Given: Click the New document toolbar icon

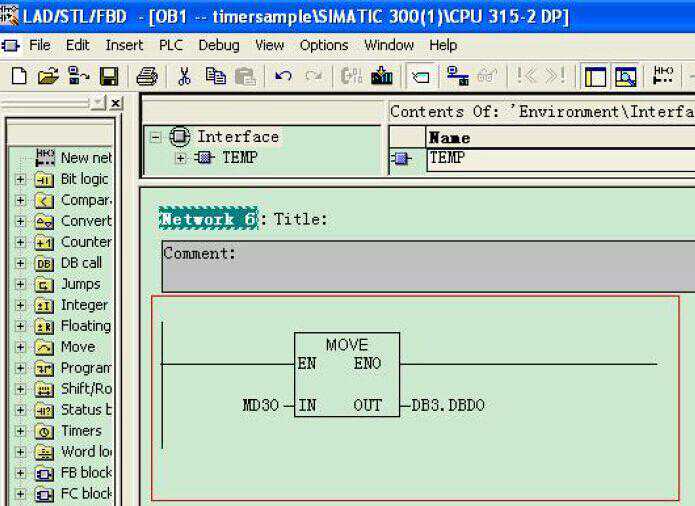Looking at the screenshot, I should pyautogui.click(x=18, y=76).
